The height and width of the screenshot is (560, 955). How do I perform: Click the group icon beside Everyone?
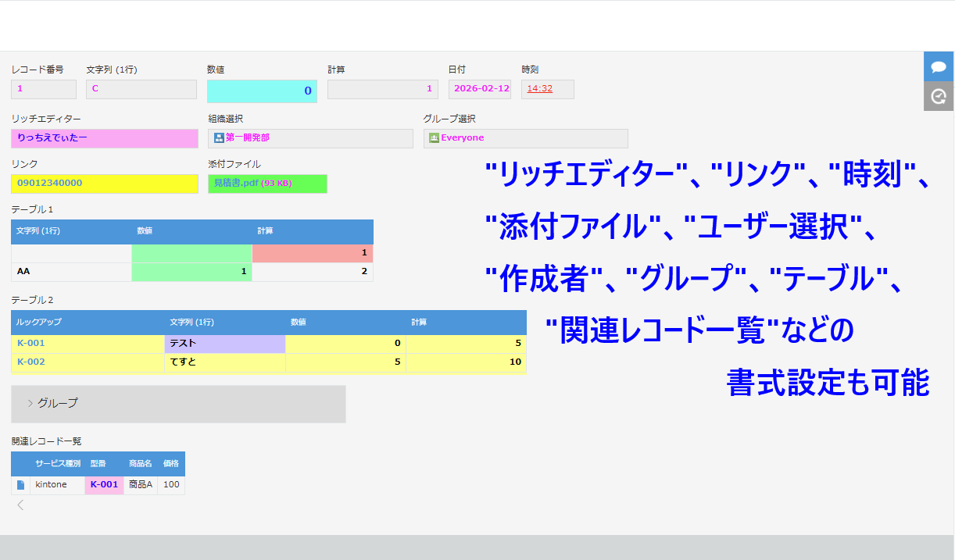(434, 138)
